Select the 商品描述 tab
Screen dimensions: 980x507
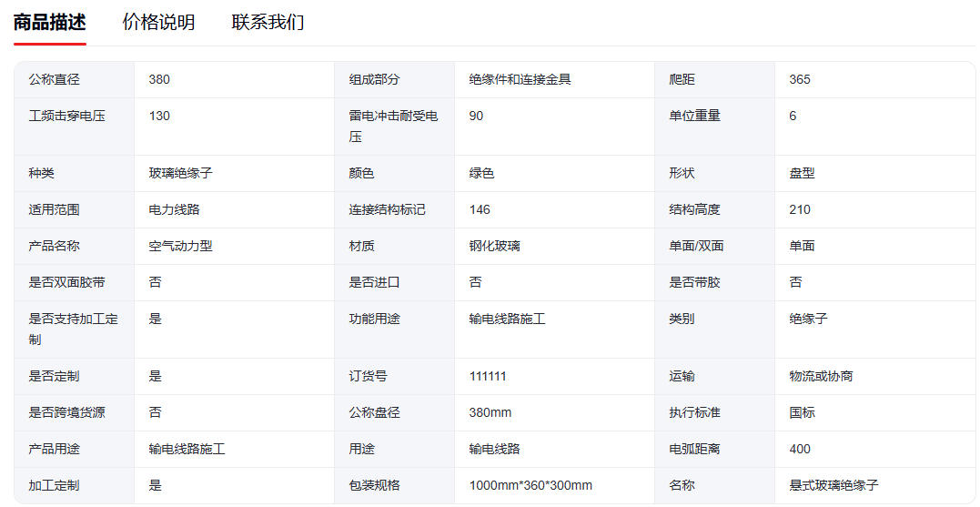click(x=49, y=23)
